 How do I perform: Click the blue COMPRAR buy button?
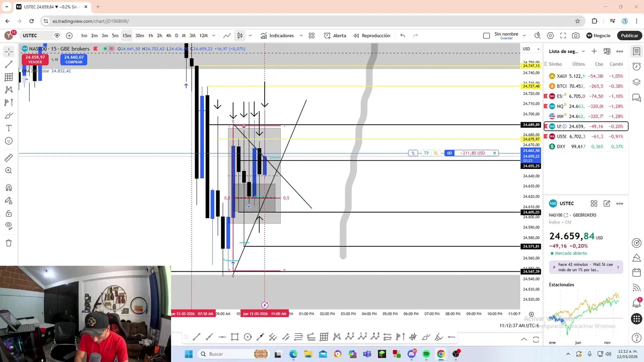(73, 59)
